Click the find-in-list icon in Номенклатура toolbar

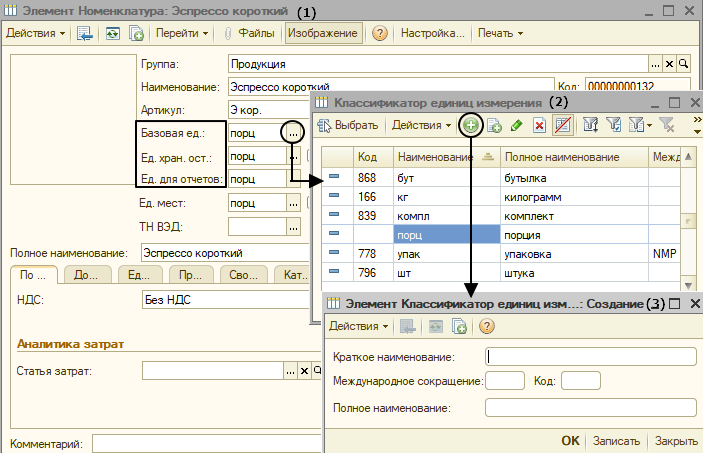[84, 33]
